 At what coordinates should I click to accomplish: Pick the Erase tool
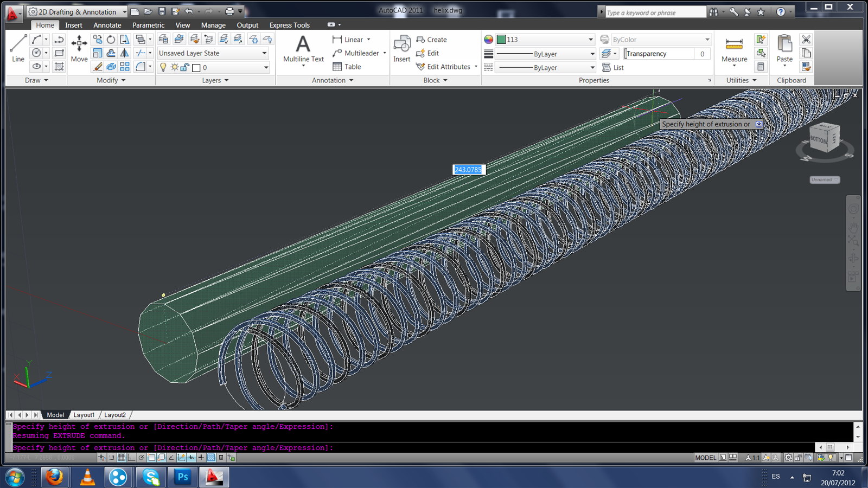tap(97, 67)
